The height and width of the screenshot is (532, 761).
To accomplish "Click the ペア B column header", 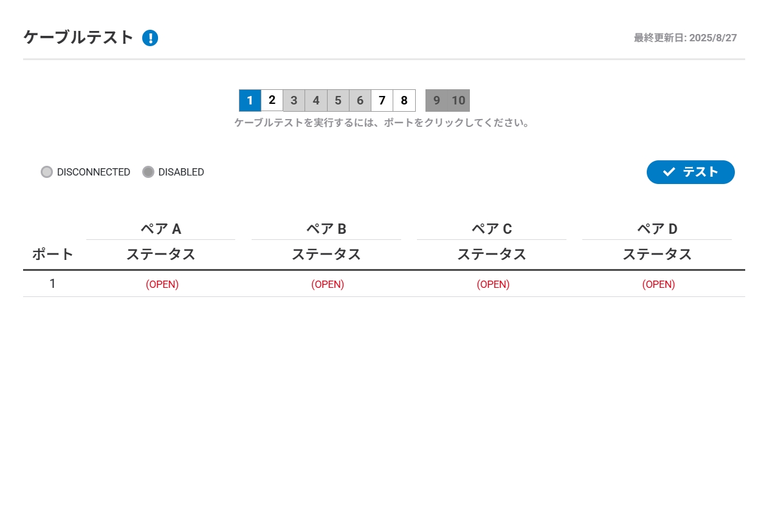I will (x=326, y=229).
